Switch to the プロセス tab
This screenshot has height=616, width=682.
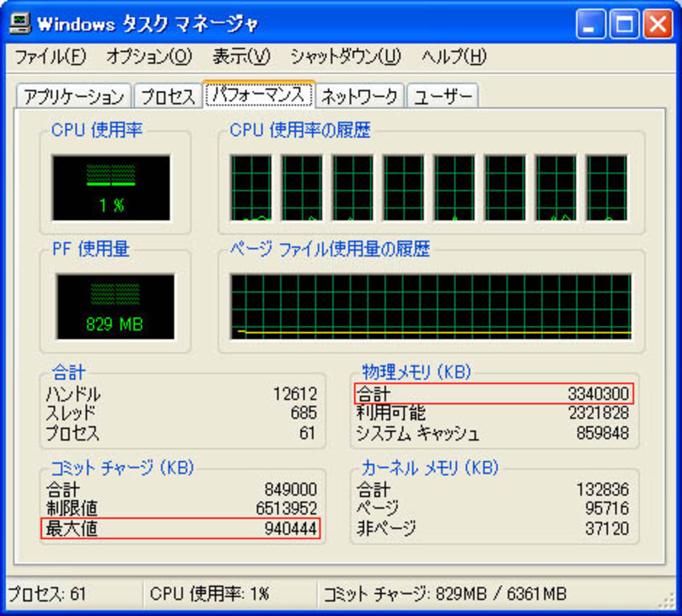coord(168,96)
